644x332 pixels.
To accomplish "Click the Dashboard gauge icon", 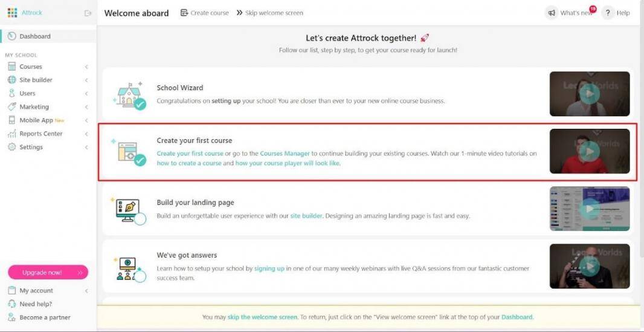I will click(12, 36).
